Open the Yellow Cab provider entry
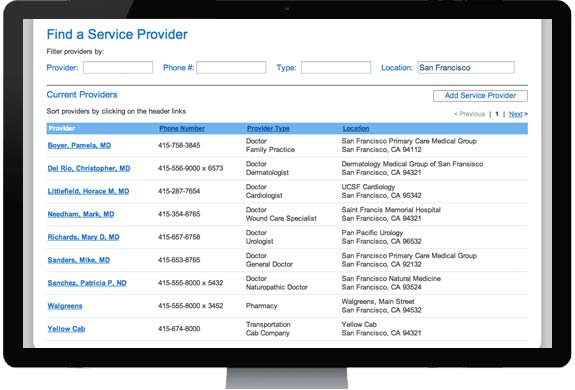 [x=66, y=329]
